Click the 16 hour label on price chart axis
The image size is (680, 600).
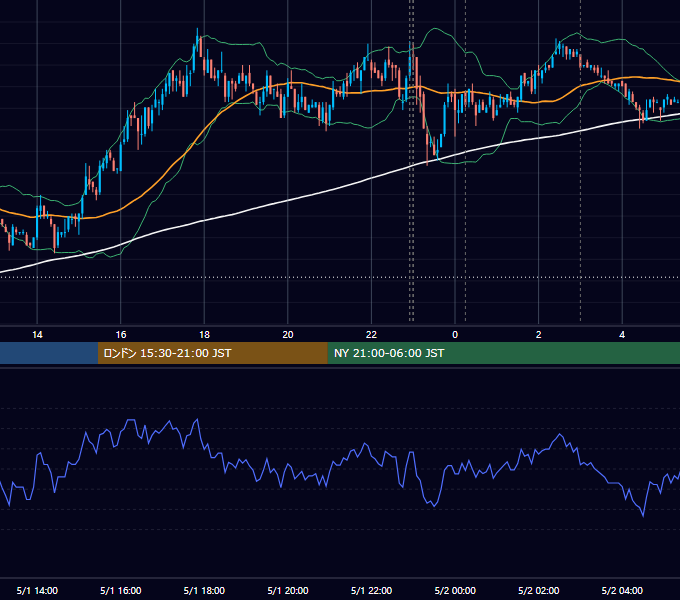(x=121, y=335)
